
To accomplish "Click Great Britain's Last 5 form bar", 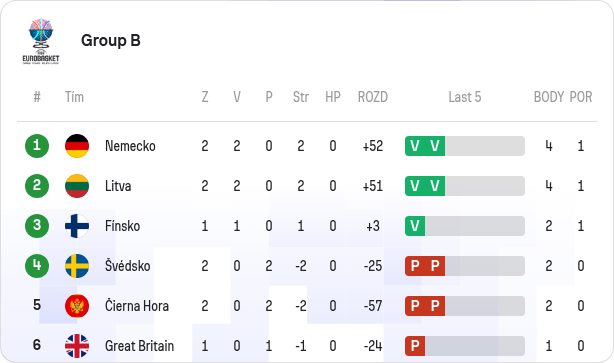I will click(465, 346).
